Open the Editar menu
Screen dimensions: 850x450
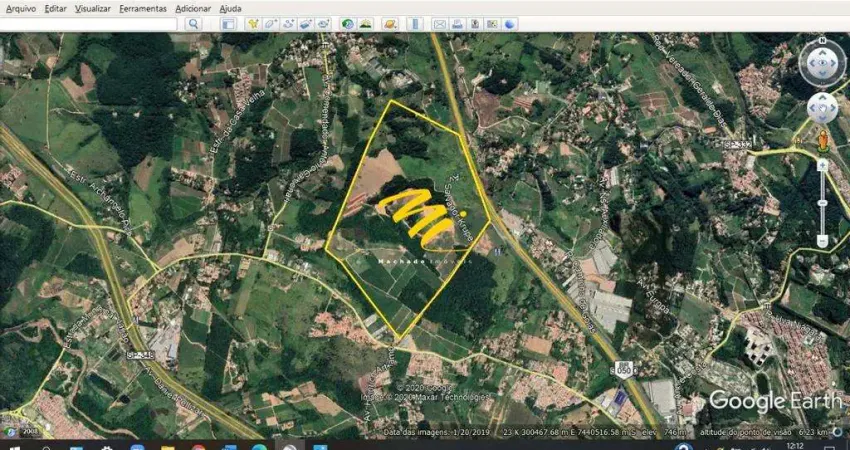coord(55,9)
